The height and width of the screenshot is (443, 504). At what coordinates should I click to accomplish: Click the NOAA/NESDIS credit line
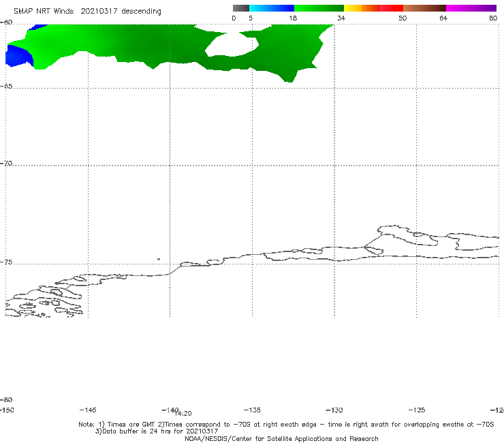pyautogui.click(x=281, y=438)
